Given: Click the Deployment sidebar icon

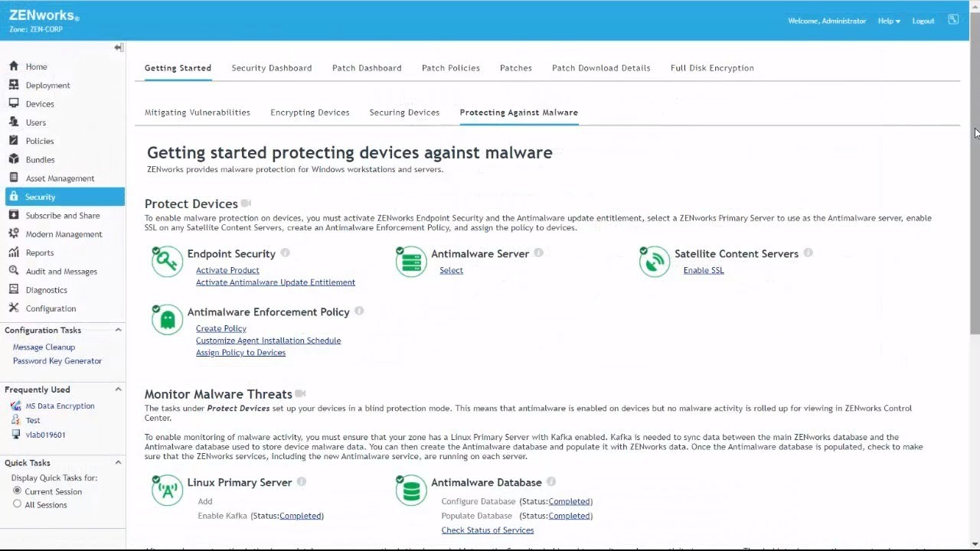Looking at the screenshot, I should 14,85.
